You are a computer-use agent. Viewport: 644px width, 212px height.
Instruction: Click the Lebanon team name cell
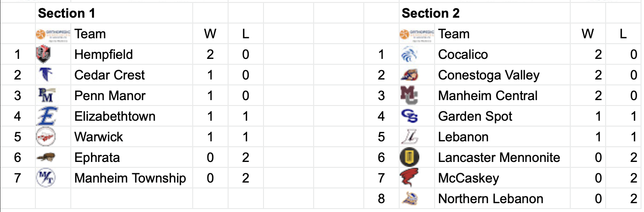coord(463,137)
